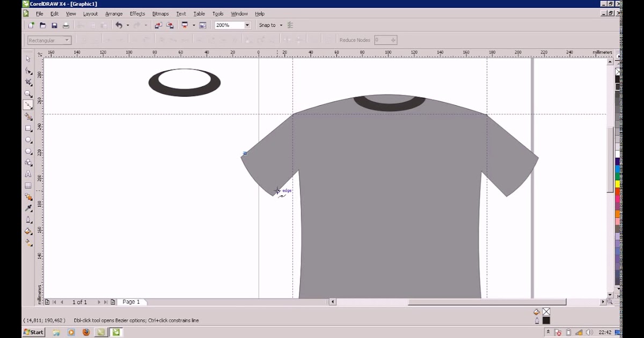Select the Polygon tool

click(28, 151)
